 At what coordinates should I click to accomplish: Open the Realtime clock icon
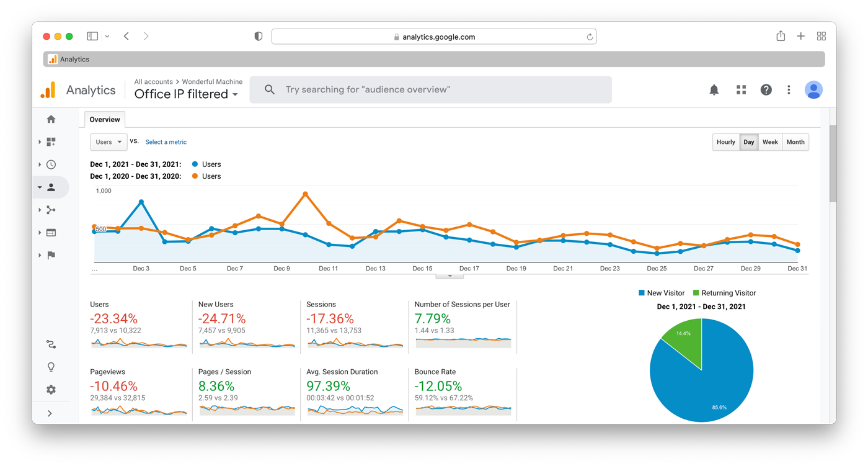click(51, 164)
